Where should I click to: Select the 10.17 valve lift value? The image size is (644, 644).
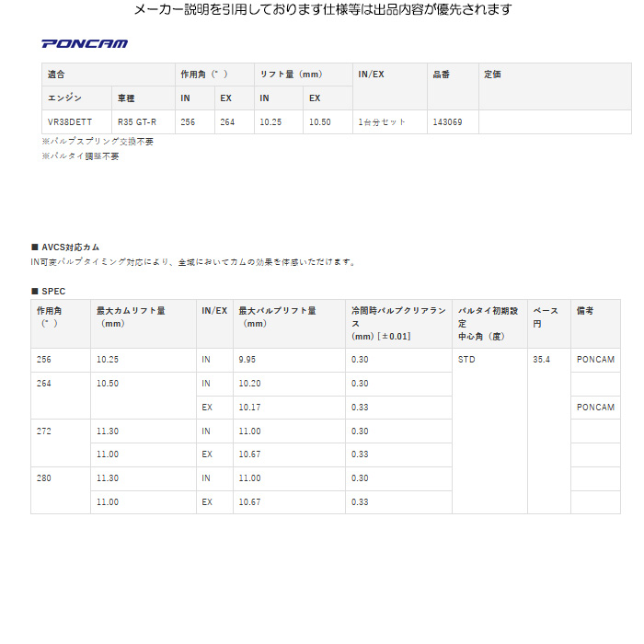tap(289, 407)
